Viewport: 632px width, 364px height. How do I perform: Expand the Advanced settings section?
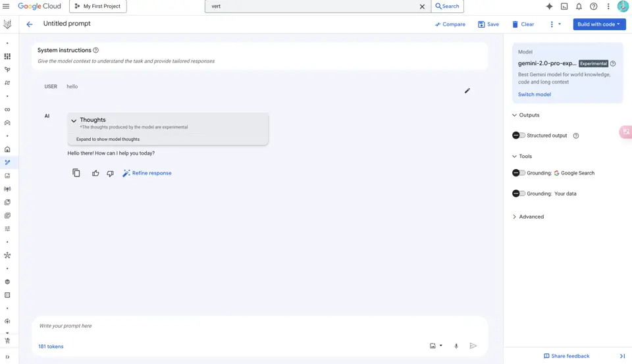coord(528,217)
